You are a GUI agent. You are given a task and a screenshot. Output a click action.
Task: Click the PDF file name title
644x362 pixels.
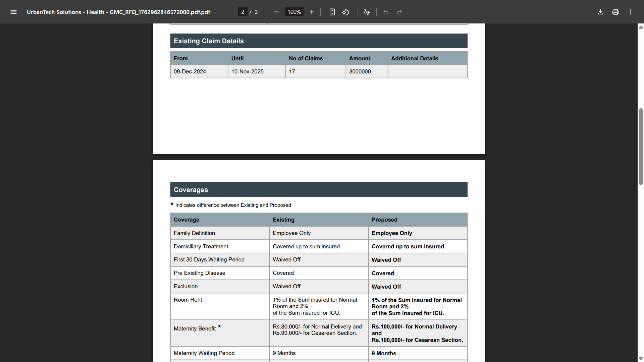(x=118, y=12)
